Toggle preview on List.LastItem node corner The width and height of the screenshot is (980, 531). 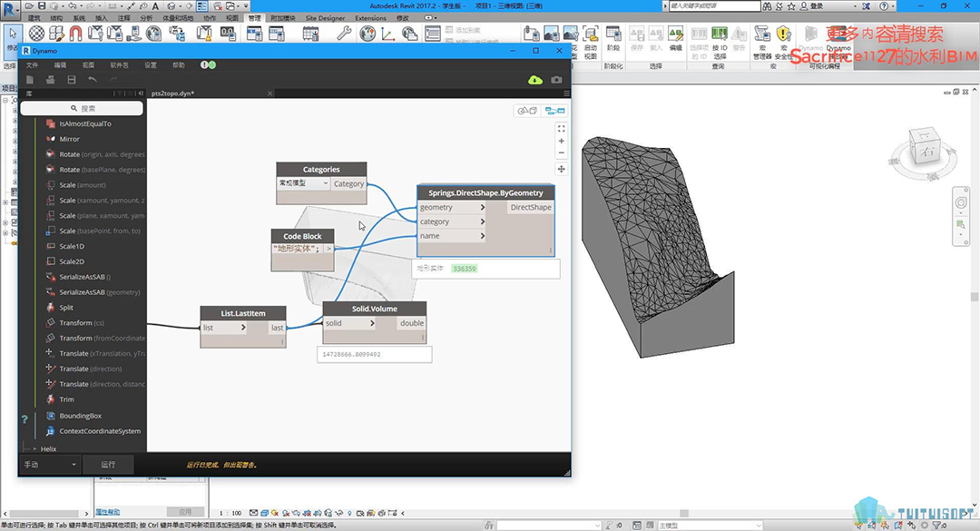282,342
